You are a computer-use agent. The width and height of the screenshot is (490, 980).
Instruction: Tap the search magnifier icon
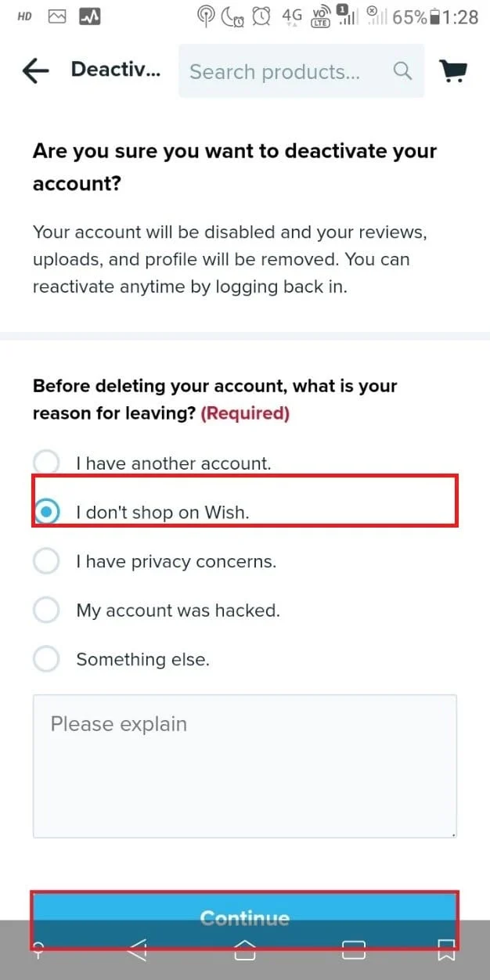pos(402,71)
